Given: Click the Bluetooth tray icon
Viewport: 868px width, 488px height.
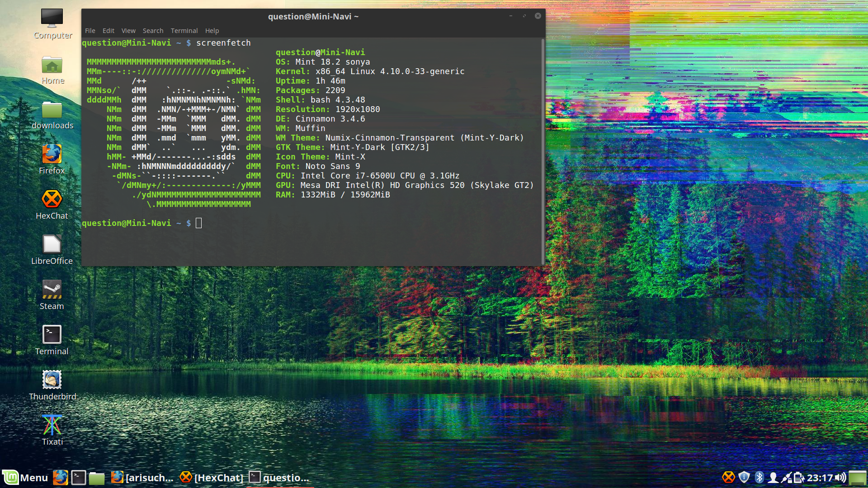Looking at the screenshot, I should click(x=759, y=477).
